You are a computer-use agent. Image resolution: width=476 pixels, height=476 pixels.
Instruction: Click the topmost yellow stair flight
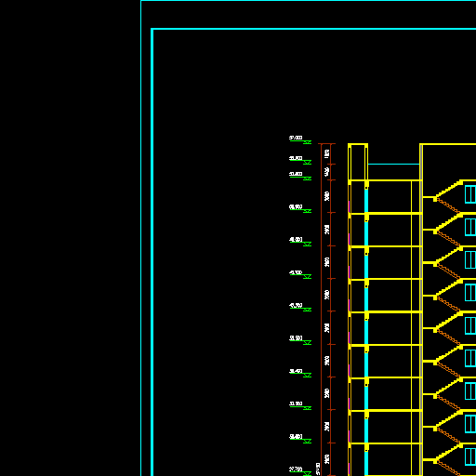pyautogui.click(x=448, y=190)
